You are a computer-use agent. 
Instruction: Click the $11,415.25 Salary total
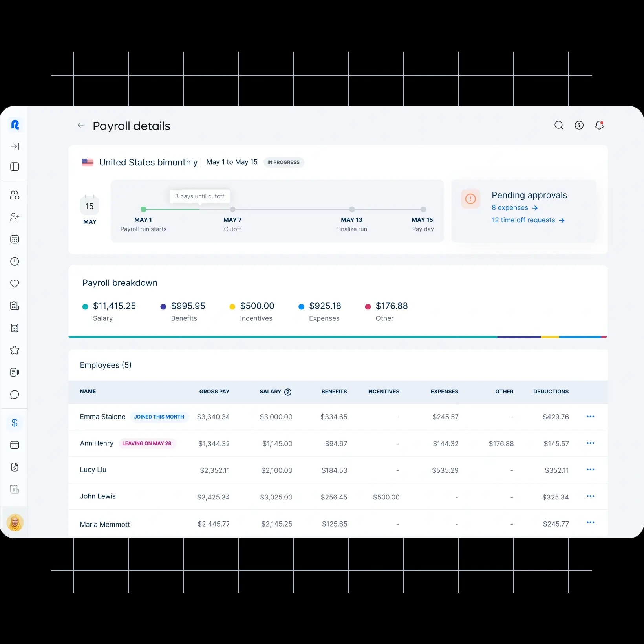point(114,306)
